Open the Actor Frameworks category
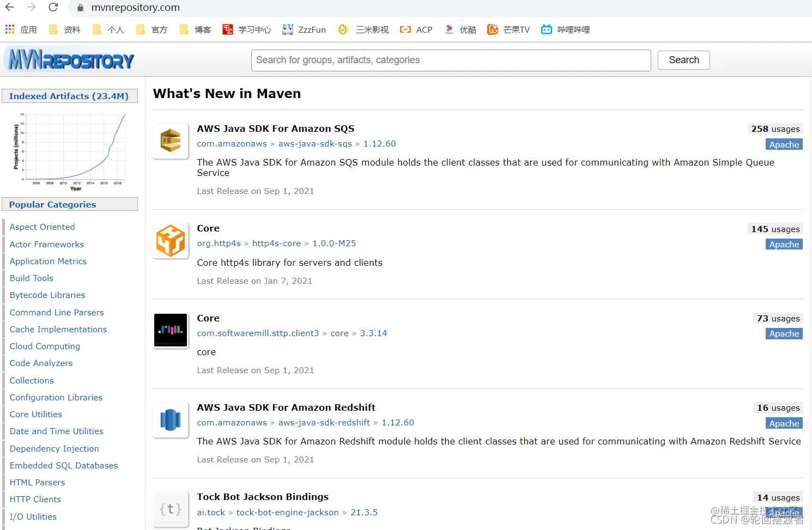Image resolution: width=812 pixels, height=530 pixels. tap(46, 244)
